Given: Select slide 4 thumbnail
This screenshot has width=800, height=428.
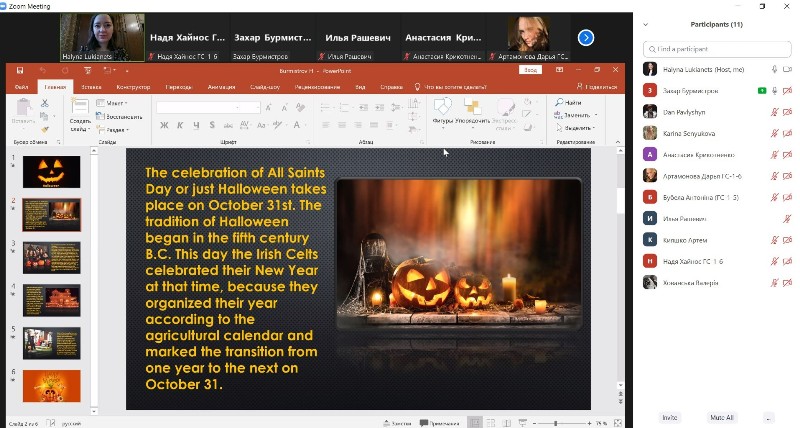Looking at the screenshot, I should (52, 300).
